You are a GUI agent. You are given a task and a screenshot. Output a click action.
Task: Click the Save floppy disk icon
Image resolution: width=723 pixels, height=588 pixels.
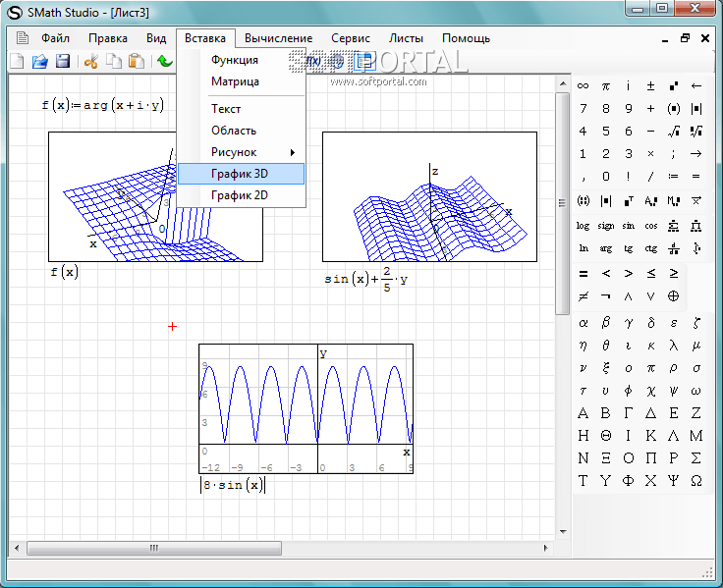point(63,62)
